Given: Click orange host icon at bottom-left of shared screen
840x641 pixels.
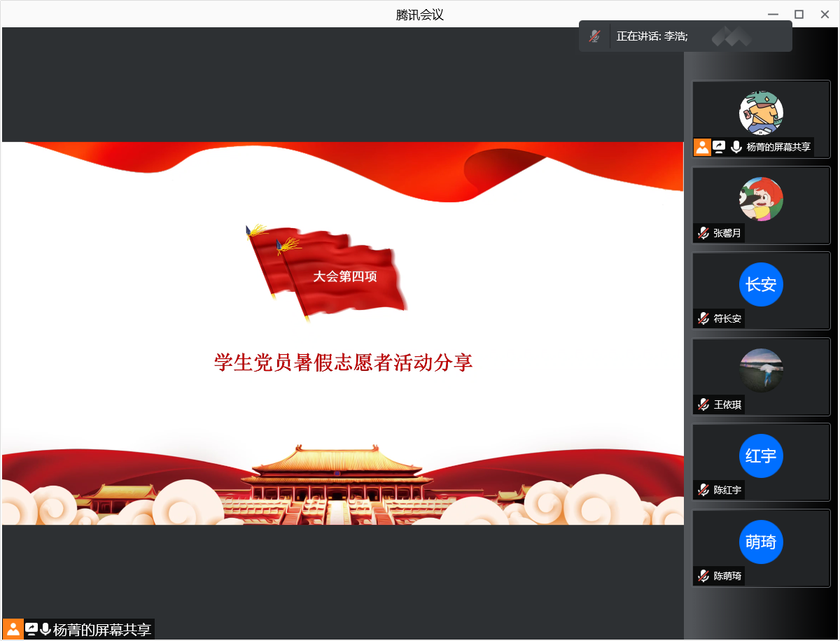Looking at the screenshot, I should click(13, 629).
